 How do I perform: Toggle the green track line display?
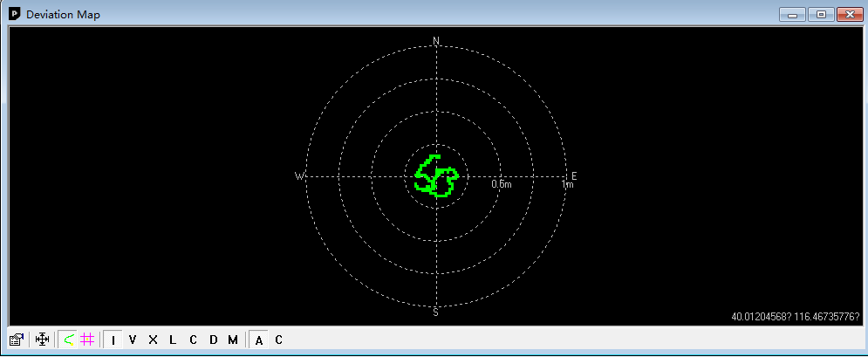tap(68, 340)
